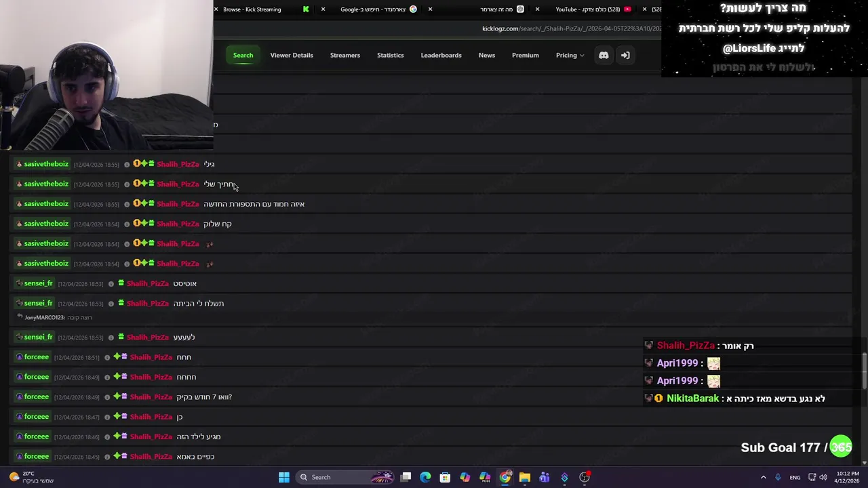The image size is (868, 488).
Task: Click the Kick favicon on the Browse tab
Action: 306,9
